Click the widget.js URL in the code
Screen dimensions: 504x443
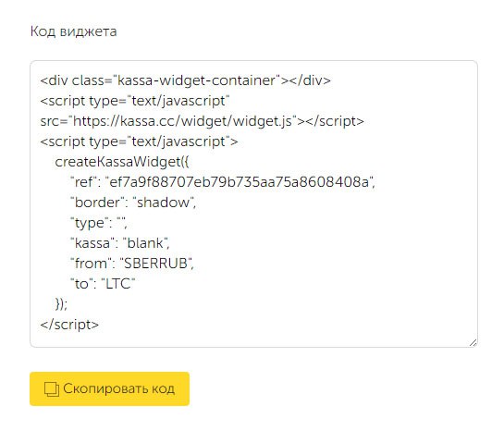182,121
